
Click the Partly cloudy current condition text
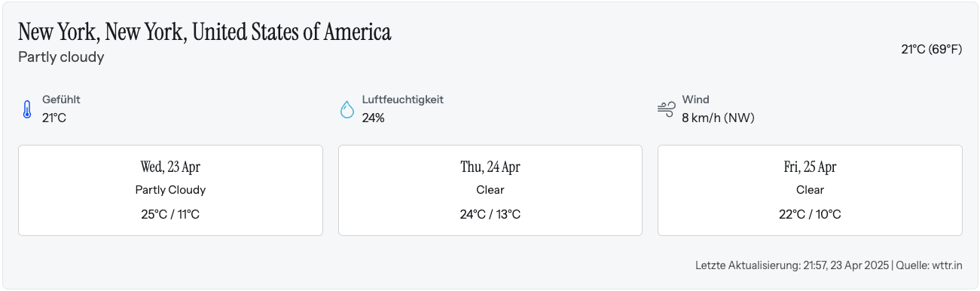tap(61, 57)
